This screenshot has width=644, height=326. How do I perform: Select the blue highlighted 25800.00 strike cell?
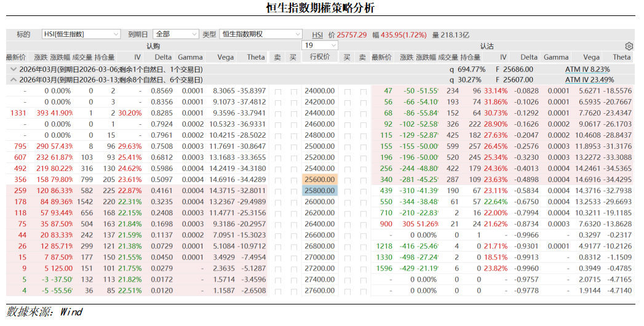click(320, 191)
